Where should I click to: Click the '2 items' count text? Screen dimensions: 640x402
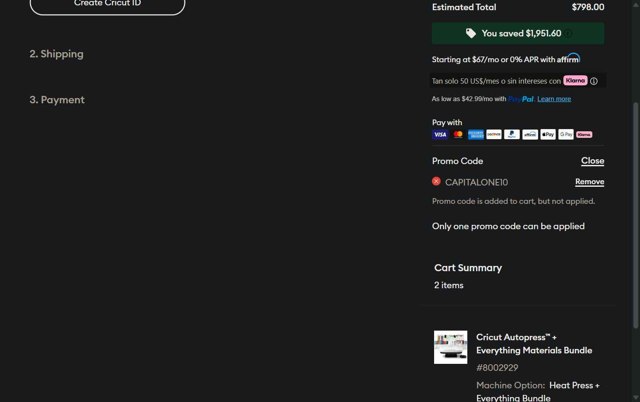pyautogui.click(x=449, y=285)
